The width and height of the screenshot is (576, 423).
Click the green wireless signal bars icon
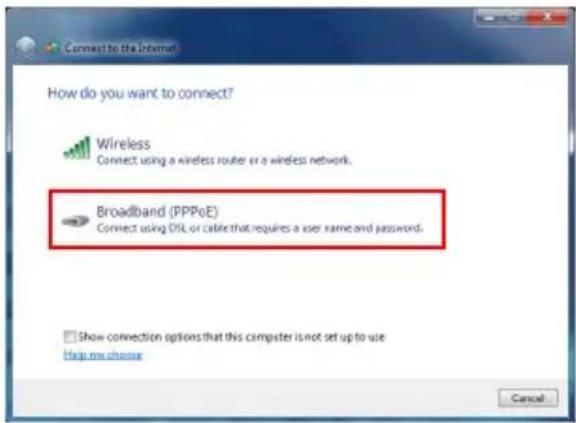pyautogui.click(x=77, y=148)
